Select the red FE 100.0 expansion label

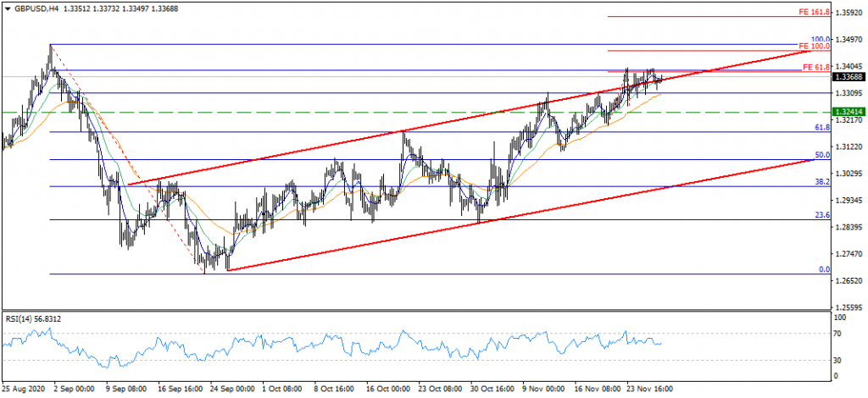click(x=814, y=47)
